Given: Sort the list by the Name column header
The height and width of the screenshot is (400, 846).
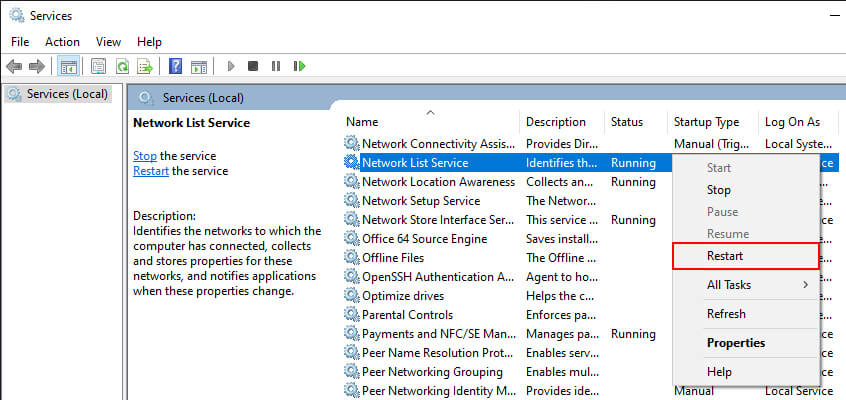Looking at the screenshot, I should coord(362,122).
